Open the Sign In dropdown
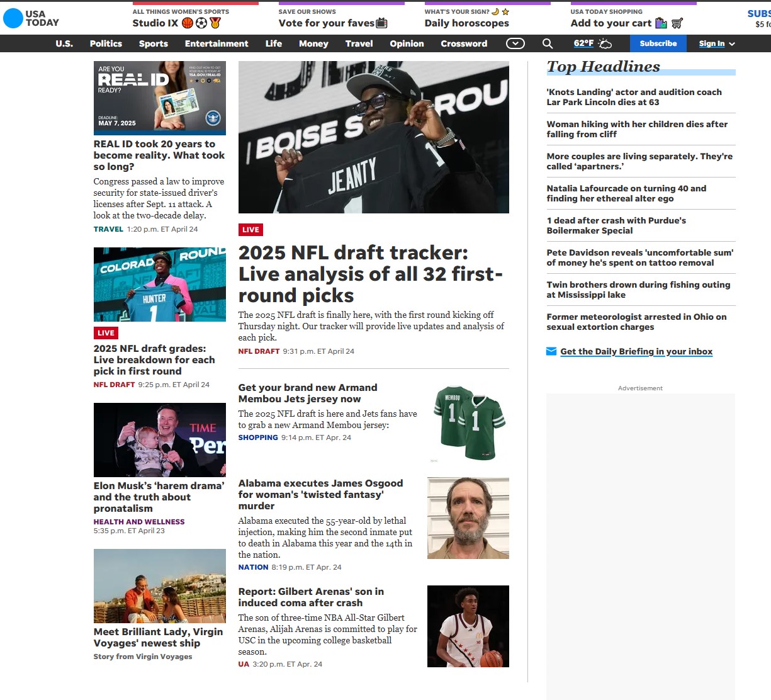 tap(717, 43)
